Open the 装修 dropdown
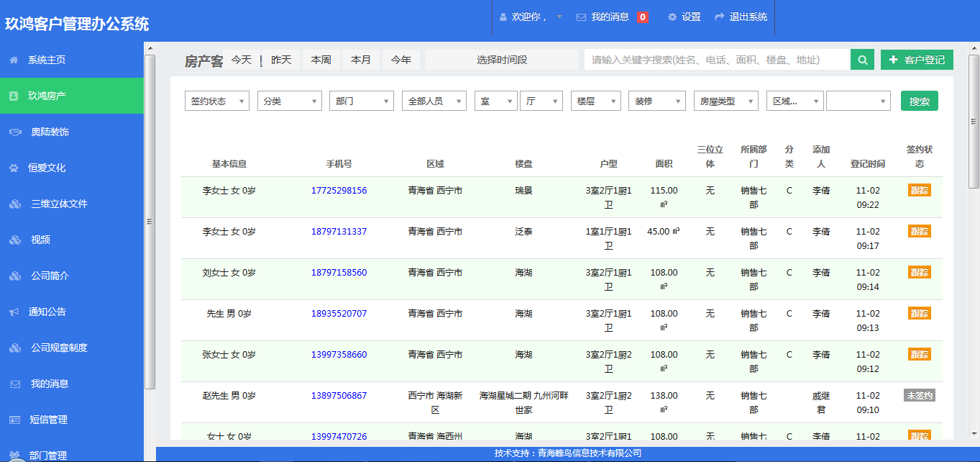The image size is (980, 462). point(657,101)
